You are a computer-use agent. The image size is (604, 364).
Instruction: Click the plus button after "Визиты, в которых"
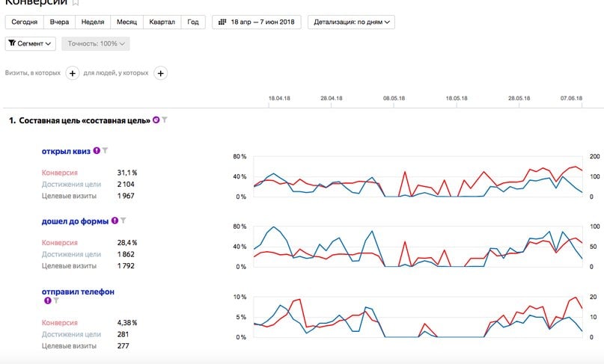pos(73,73)
